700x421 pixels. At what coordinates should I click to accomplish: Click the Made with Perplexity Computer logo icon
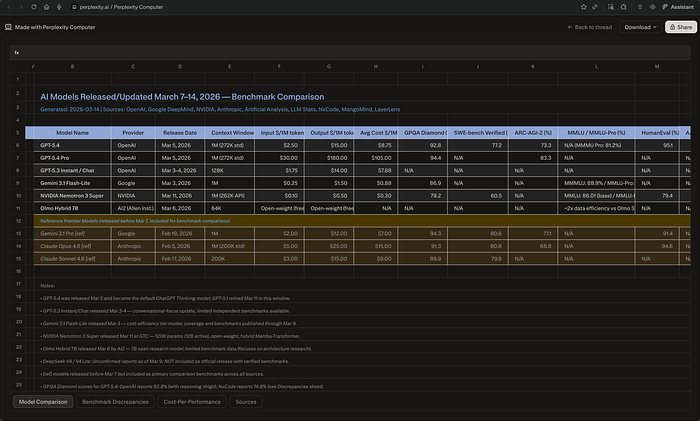click(8, 27)
